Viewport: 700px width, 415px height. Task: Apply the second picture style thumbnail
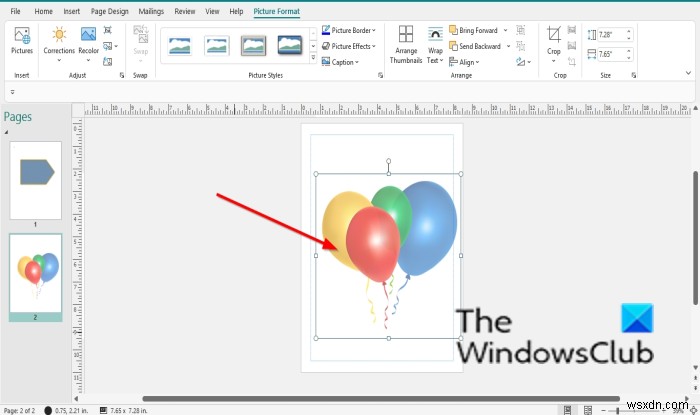217,46
